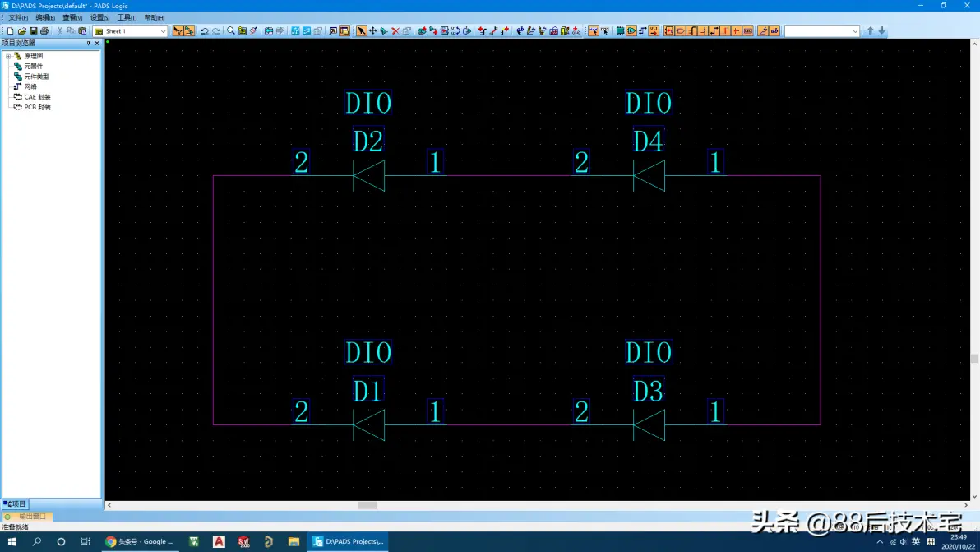This screenshot has width=980, height=552.
Task: Switch to the 项目 tab
Action: (14, 503)
